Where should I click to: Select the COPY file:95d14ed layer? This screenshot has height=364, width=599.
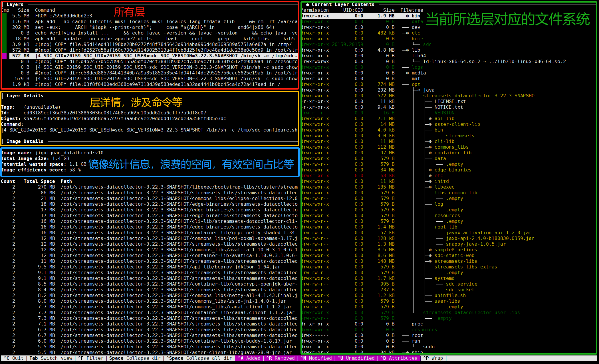point(154,45)
